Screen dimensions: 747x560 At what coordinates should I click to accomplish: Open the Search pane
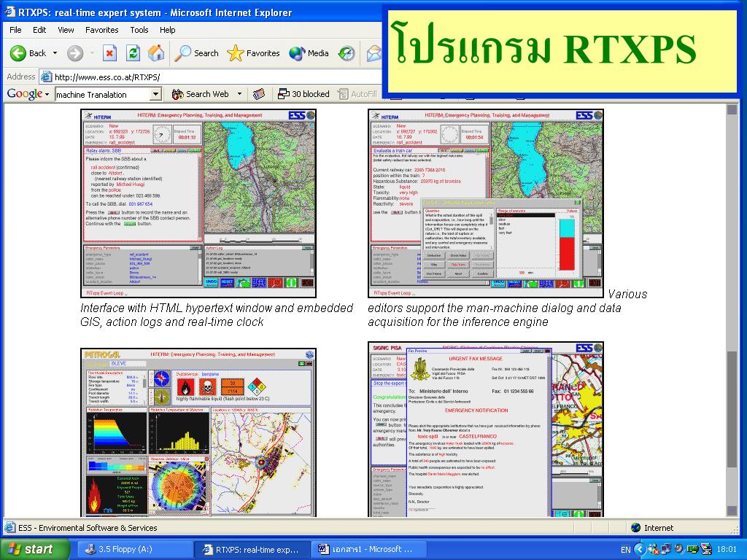pos(196,53)
